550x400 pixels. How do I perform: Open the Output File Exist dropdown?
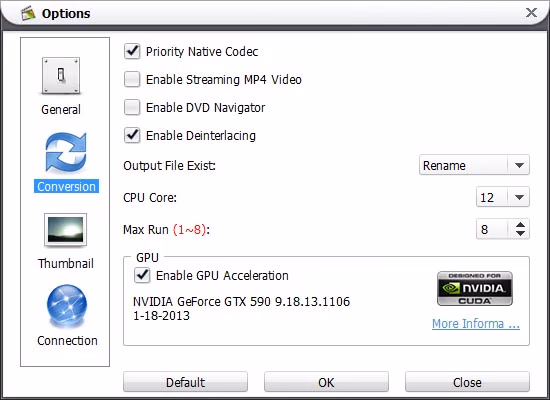pyautogui.click(x=474, y=165)
